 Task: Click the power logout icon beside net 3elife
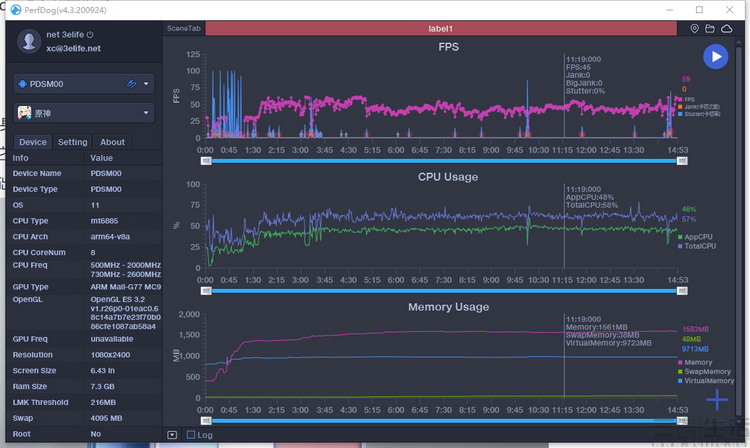pyautogui.click(x=90, y=35)
